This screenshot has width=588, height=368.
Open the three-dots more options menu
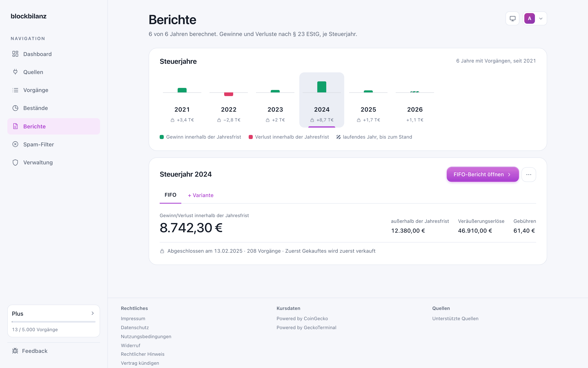click(529, 175)
